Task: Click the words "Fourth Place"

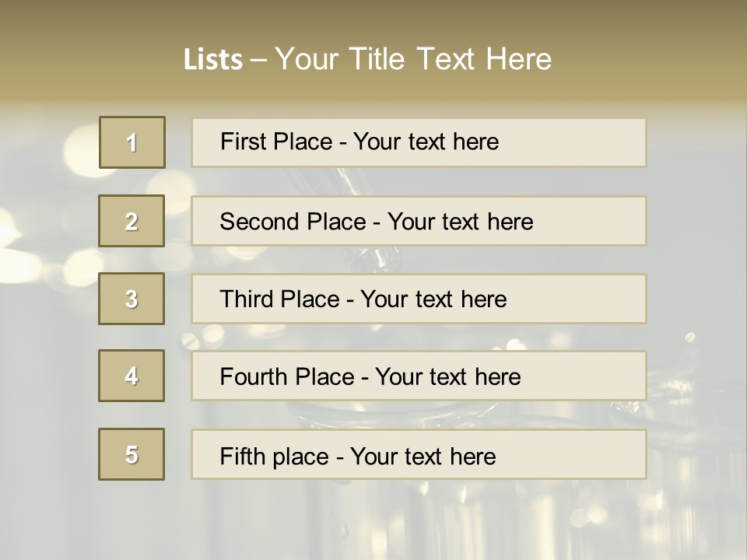Action: click(286, 377)
